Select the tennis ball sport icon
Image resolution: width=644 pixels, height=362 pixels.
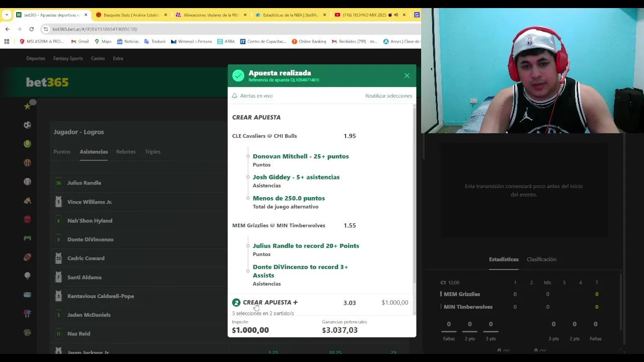27,144
